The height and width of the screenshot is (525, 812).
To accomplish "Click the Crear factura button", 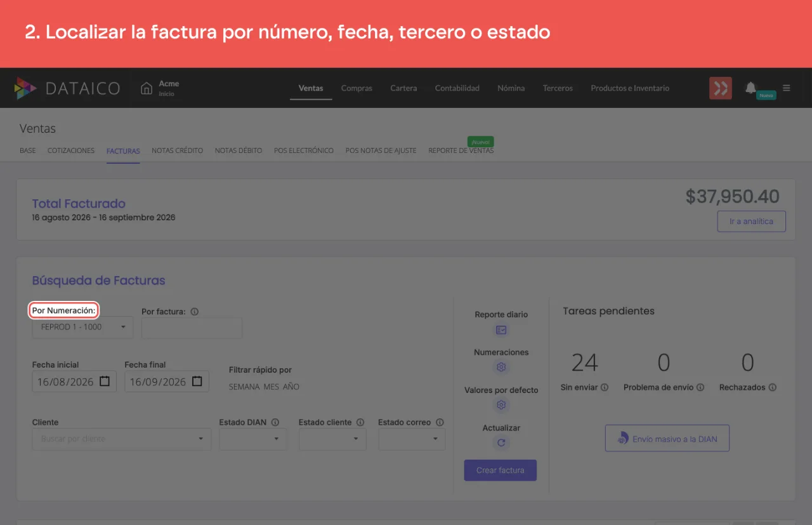I will 501,470.
